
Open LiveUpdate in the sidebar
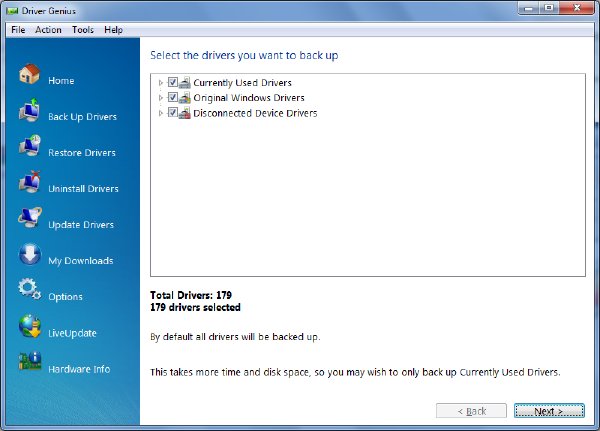click(x=72, y=333)
